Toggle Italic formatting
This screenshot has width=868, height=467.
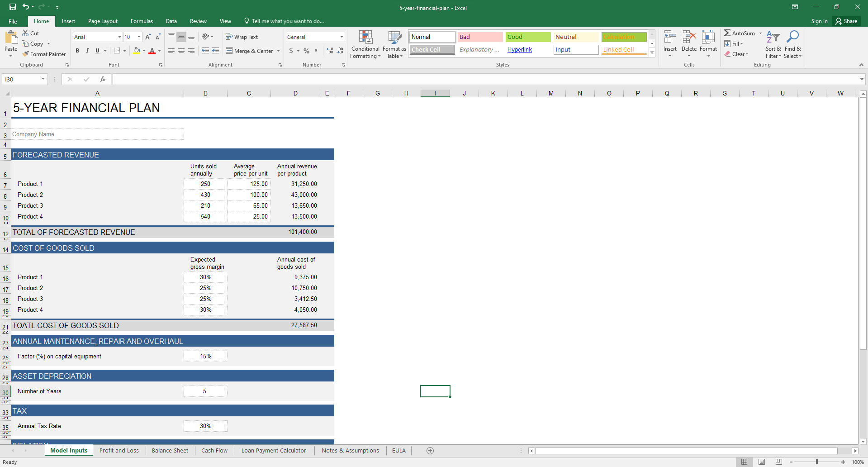tap(87, 51)
